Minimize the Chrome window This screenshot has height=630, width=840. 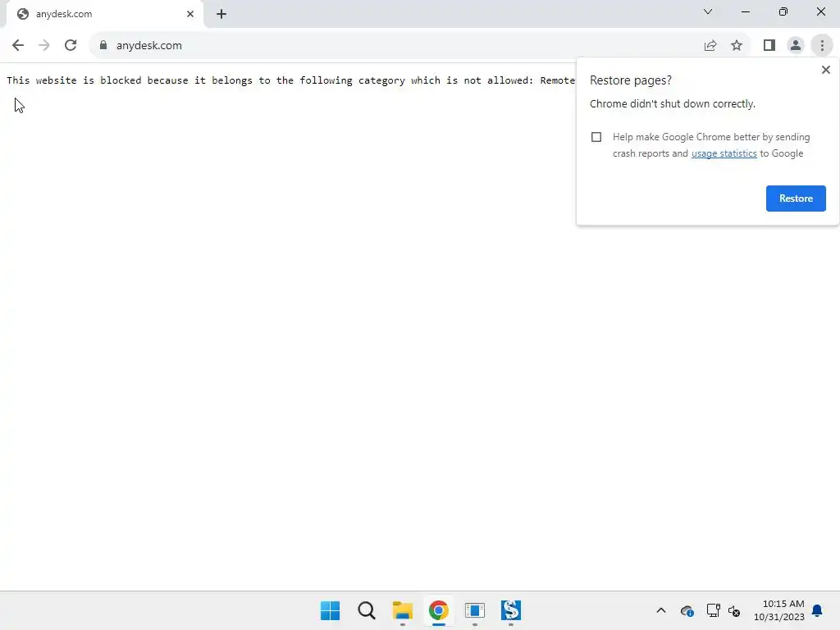tap(745, 11)
